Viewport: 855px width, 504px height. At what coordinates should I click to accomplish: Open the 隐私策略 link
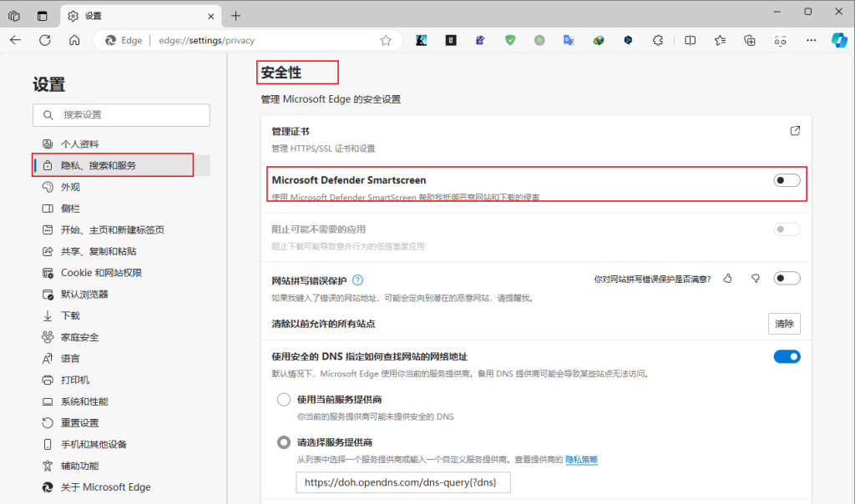coord(581,459)
